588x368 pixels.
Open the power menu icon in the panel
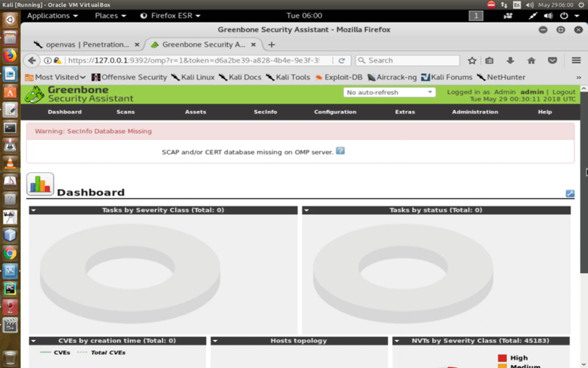564,16
